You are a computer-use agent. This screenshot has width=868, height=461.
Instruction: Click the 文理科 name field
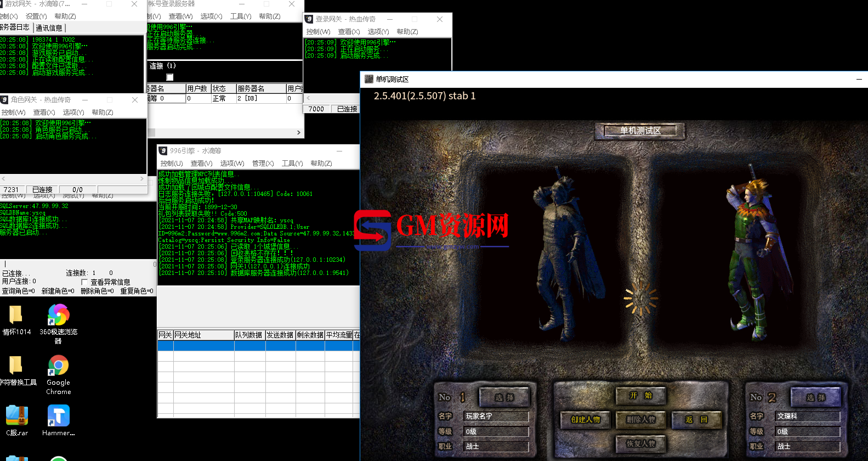point(807,417)
